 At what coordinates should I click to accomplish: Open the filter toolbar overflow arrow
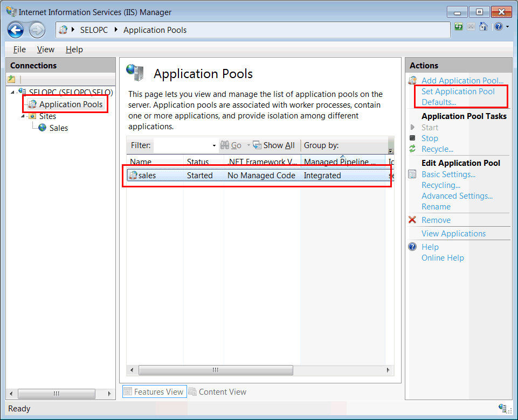[390, 151]
